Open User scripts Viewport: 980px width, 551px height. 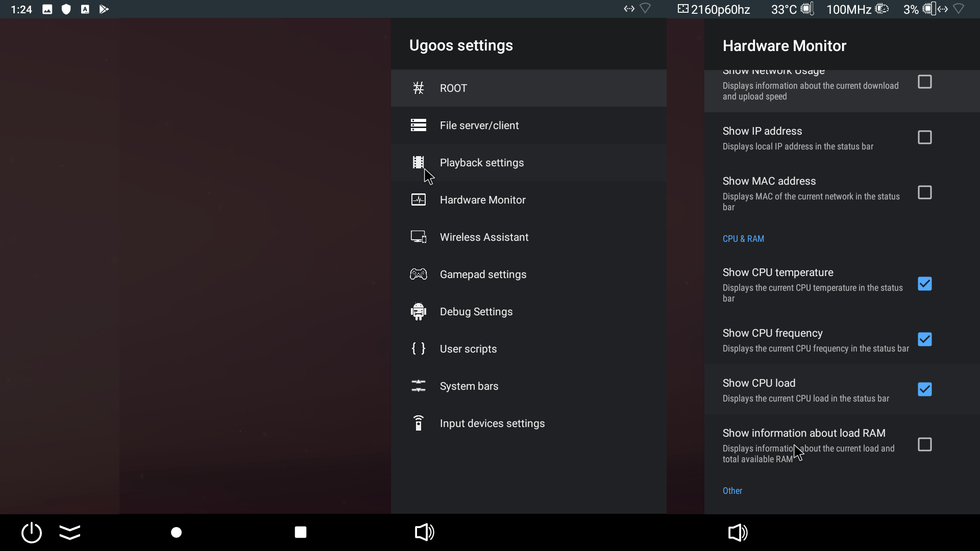point(528,348)
